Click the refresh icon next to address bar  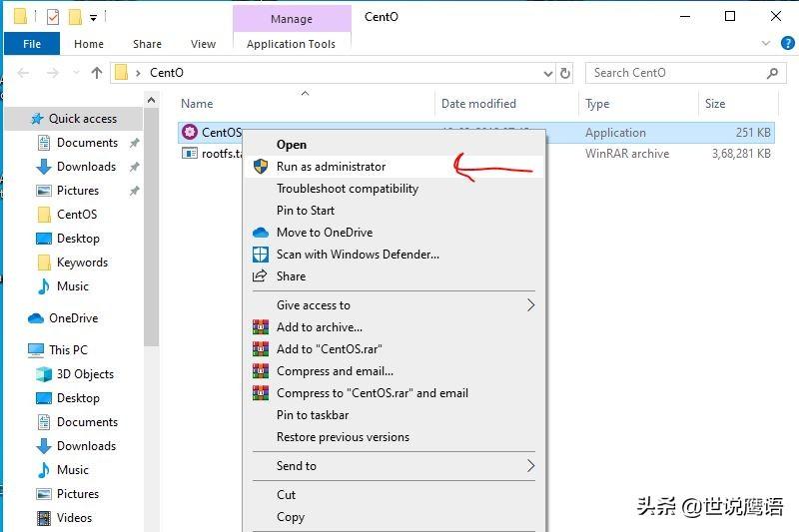566,73
